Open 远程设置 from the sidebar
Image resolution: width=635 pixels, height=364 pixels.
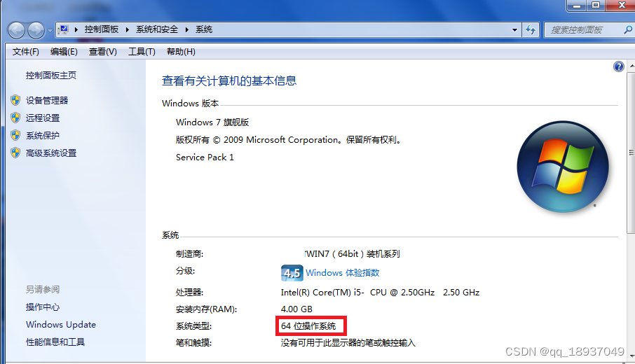point(43,118)
